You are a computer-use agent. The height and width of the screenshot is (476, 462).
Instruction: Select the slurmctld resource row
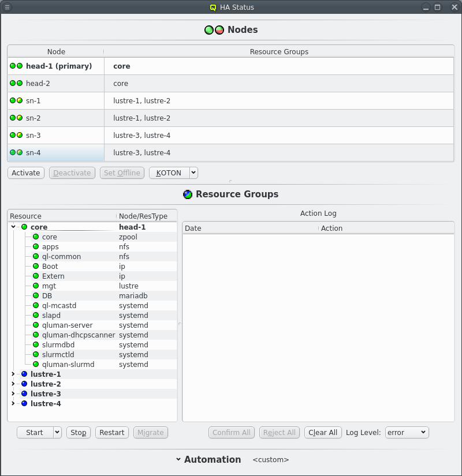tap(103, 354)
